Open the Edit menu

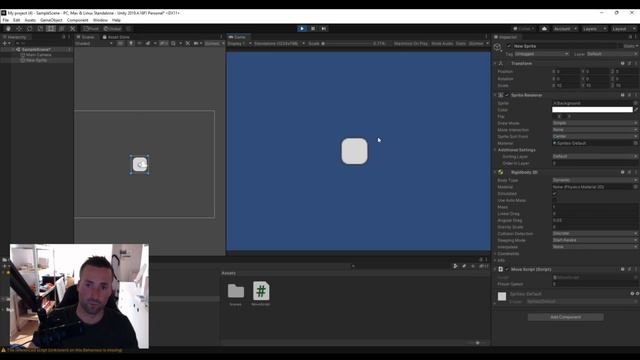click(x=16, y=20)
